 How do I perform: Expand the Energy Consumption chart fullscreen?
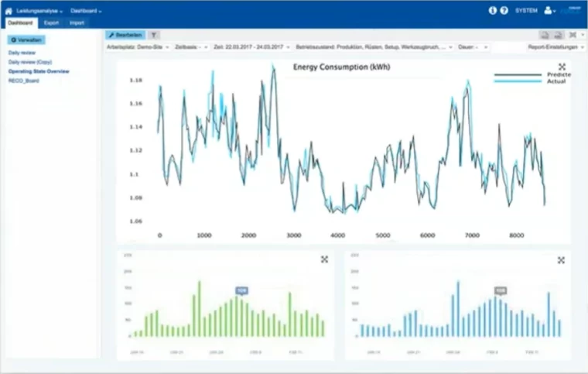coord(562,67)
